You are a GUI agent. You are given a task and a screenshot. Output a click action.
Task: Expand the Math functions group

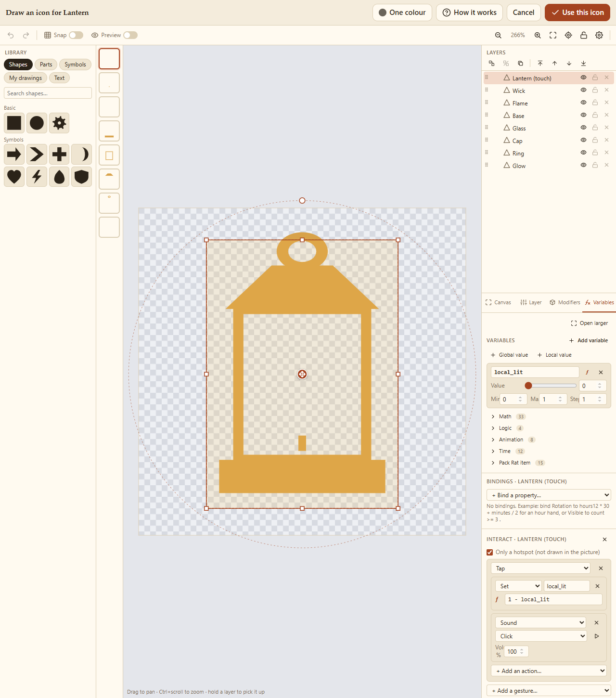(x=505, y=416)
